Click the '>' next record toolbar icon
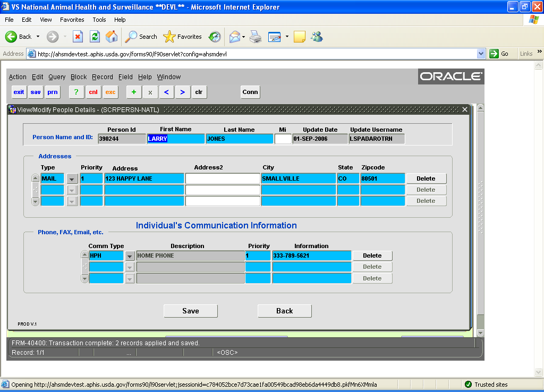 pos(183,92)
